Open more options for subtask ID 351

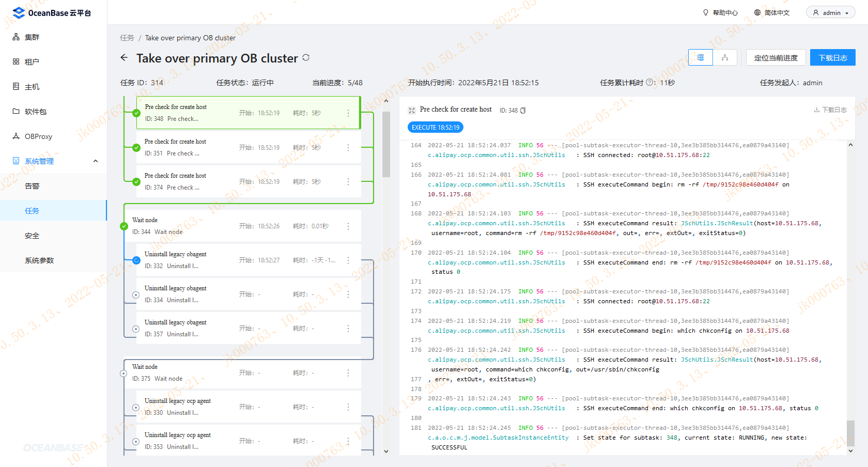[348, 147]
